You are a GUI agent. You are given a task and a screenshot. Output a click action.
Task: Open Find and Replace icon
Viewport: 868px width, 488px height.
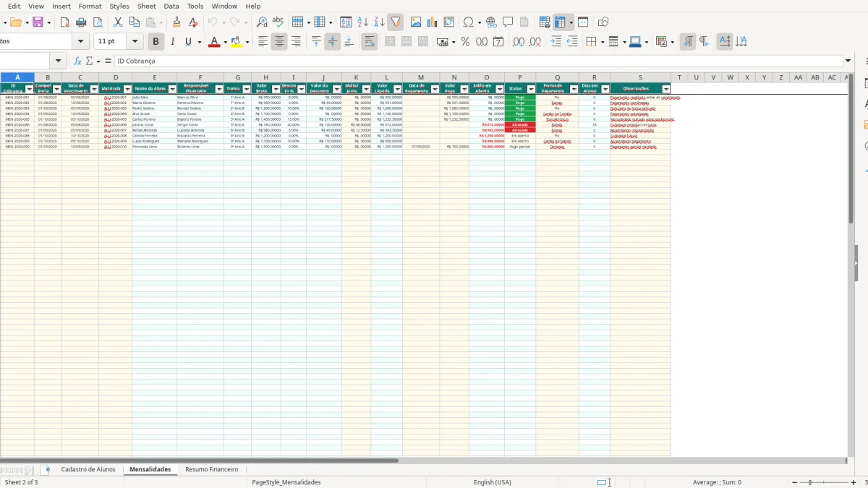click(262, 22)
